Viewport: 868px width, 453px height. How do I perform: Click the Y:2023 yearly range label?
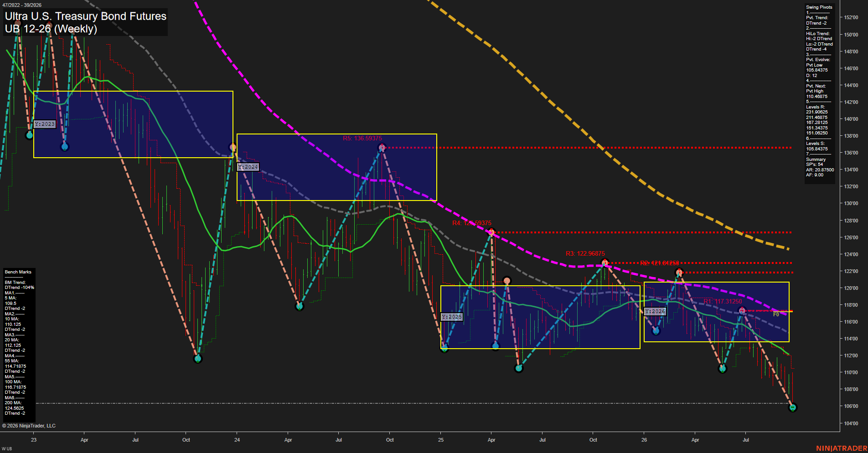click(45, 124)
